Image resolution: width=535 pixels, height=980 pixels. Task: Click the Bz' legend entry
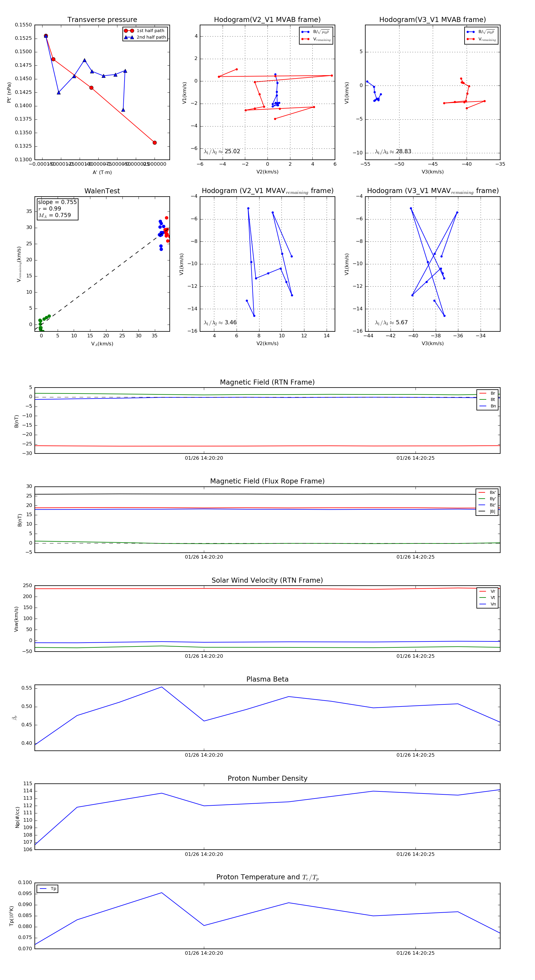(487, 505)
